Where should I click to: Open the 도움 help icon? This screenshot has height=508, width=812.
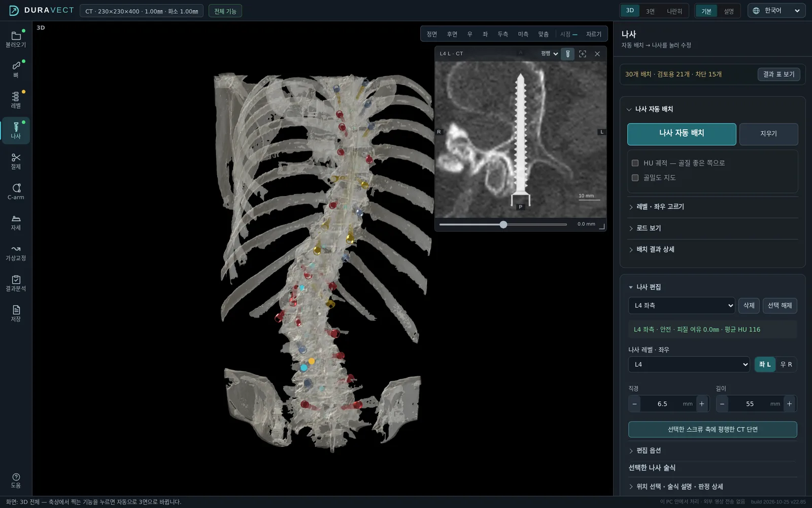tap(16, 481)
